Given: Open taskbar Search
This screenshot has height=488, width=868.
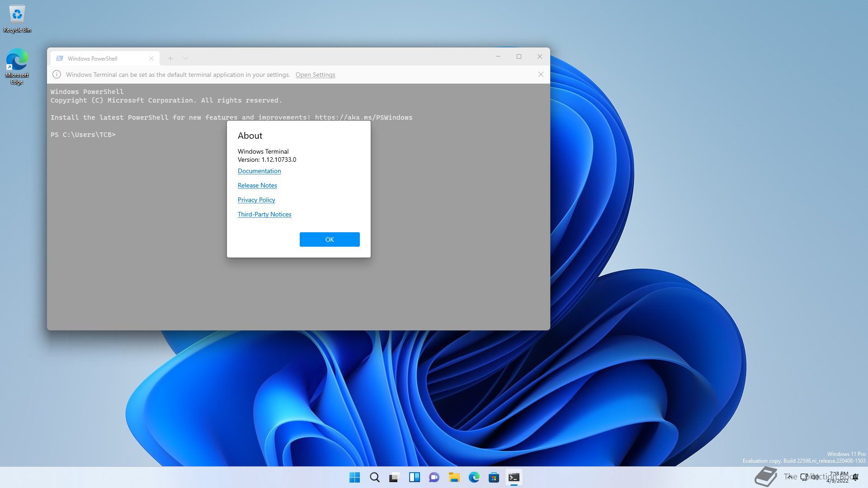Looking at the screenshot, I should pos(375,477).
